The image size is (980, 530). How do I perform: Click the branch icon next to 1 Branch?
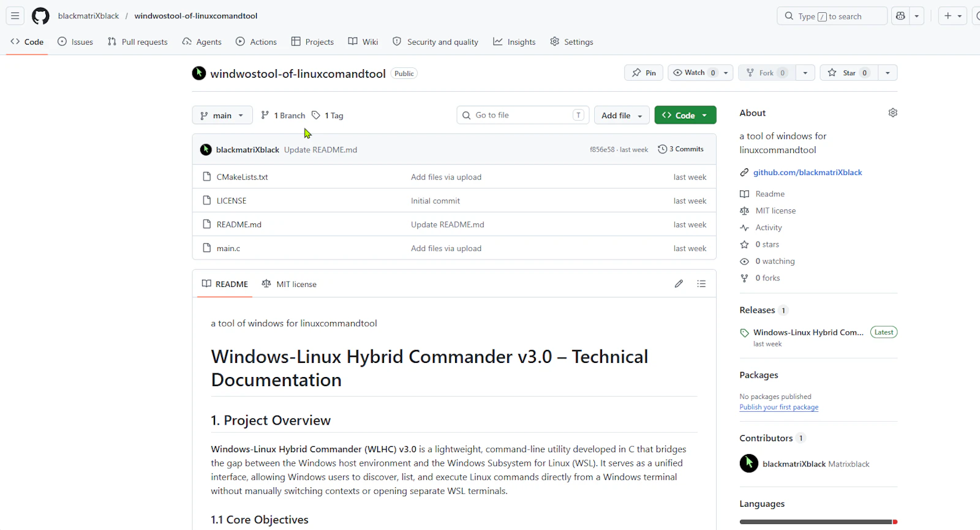(265, 115)
